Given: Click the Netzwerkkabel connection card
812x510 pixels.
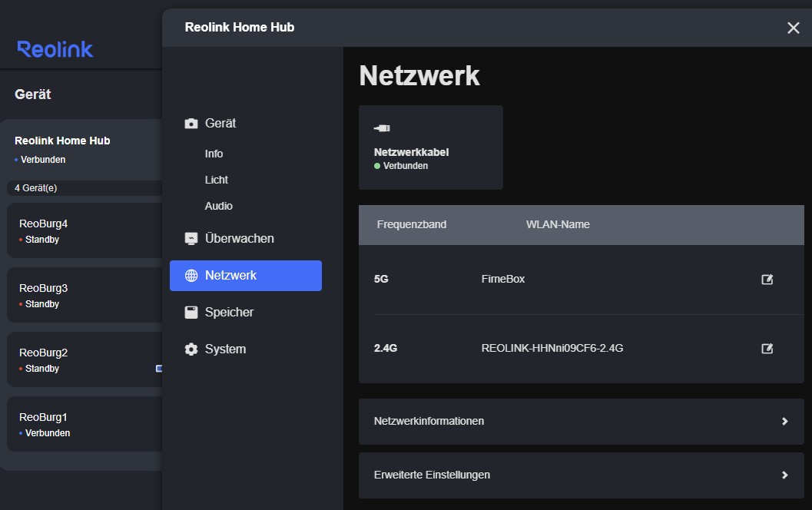Looking at the screenshot, I should [x=430, y=147].
